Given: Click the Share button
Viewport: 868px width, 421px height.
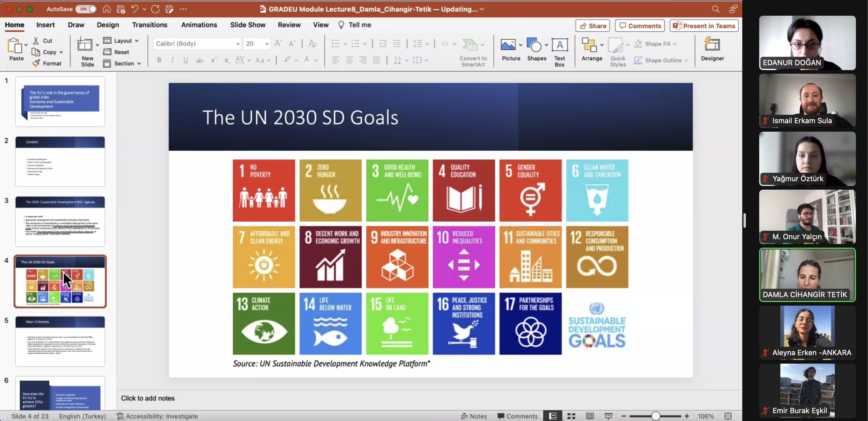Looking at the screenshot, I should [593, 26].
